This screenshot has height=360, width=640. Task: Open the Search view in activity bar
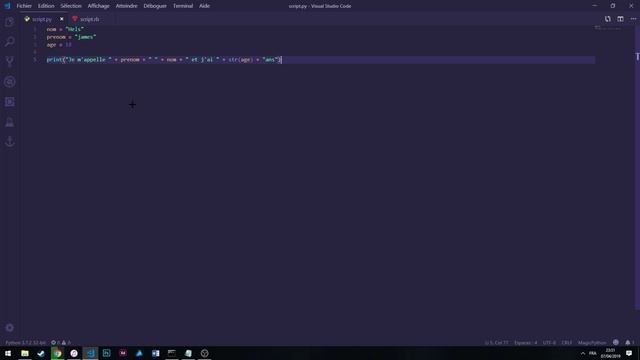pos(9,42)
